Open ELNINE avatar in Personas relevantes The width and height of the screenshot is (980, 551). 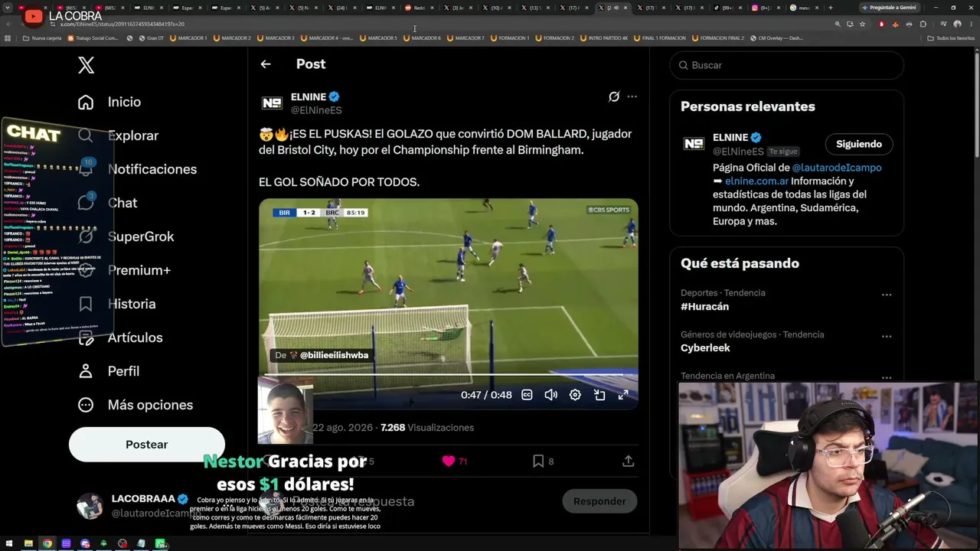click(694, 144)
